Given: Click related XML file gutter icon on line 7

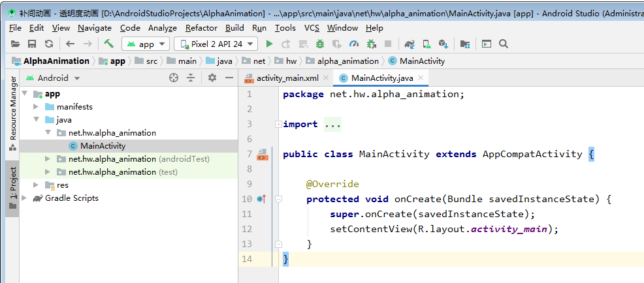Looking at the screenshot, I should click(263, 155).
